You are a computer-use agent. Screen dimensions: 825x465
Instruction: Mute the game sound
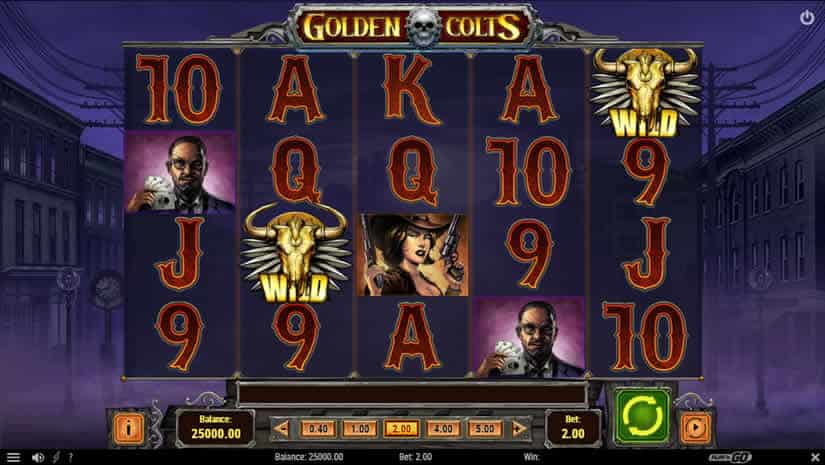pos(38,457)
